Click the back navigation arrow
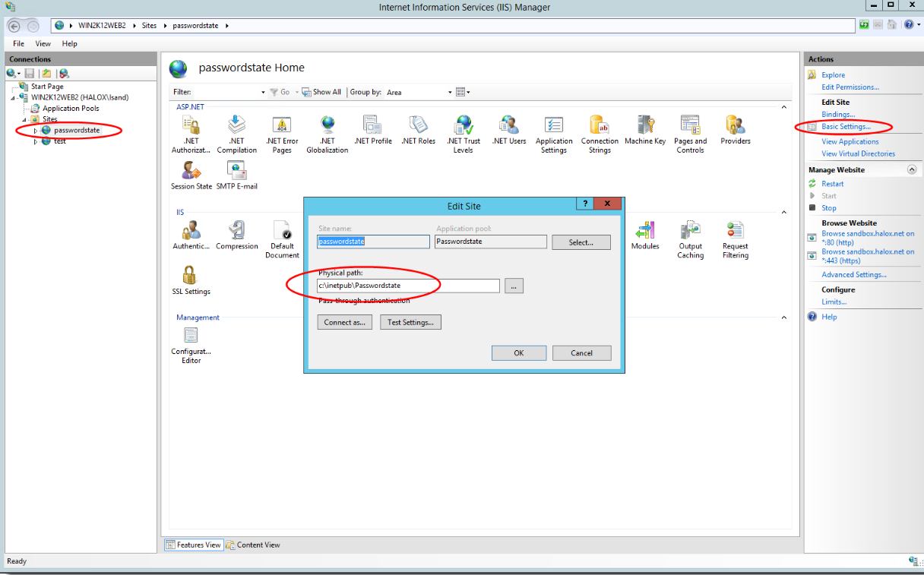The image size is (924, 575). tap(14, 26)
